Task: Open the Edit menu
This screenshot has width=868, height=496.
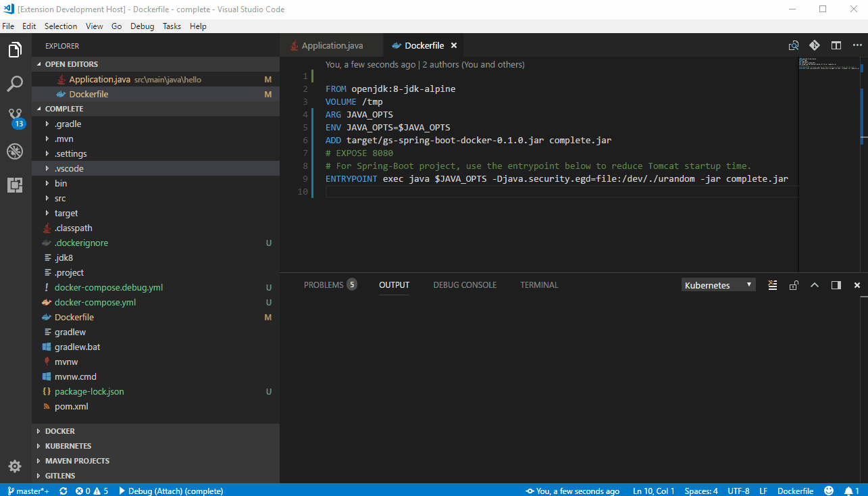Action: coord(29,26)
